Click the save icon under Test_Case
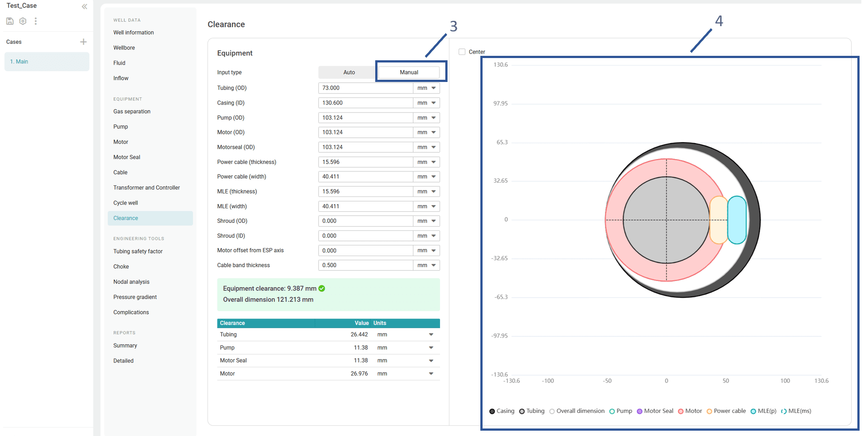Screen dimensions: 868x436 coord(10,21)
